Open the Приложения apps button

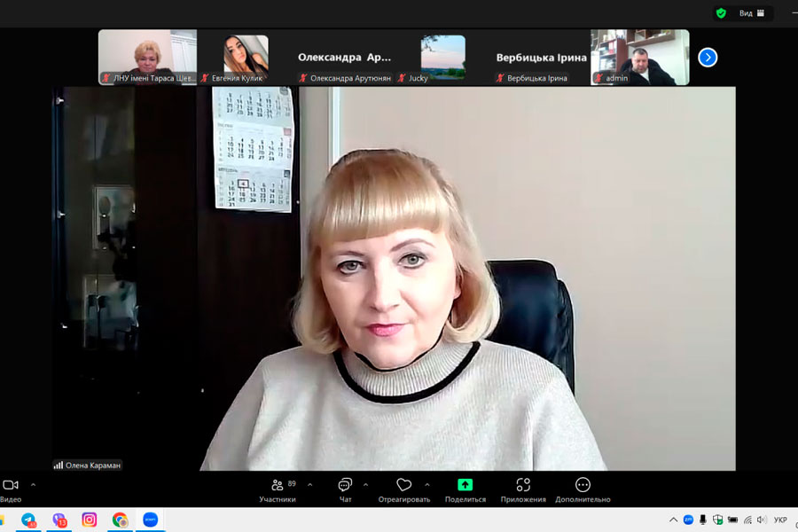pyautogui.click(x=523, y=490)
